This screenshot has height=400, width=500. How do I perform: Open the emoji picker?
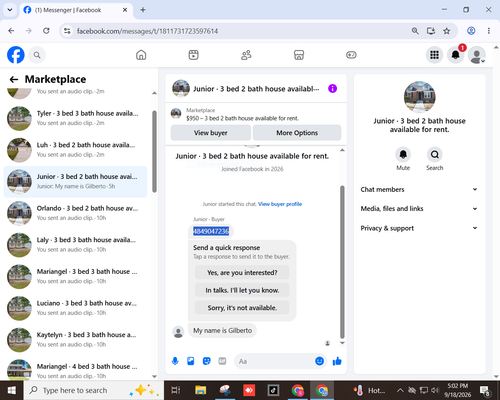[319, 361]
